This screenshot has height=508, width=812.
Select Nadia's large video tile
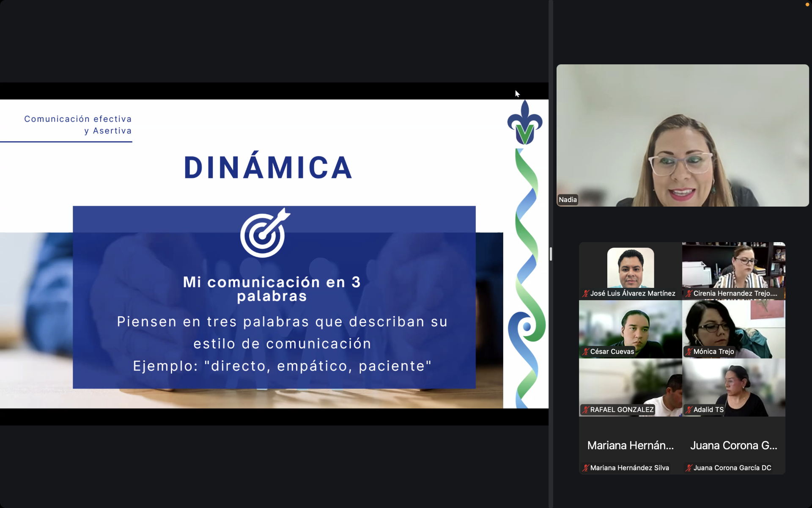coord(682,135)
